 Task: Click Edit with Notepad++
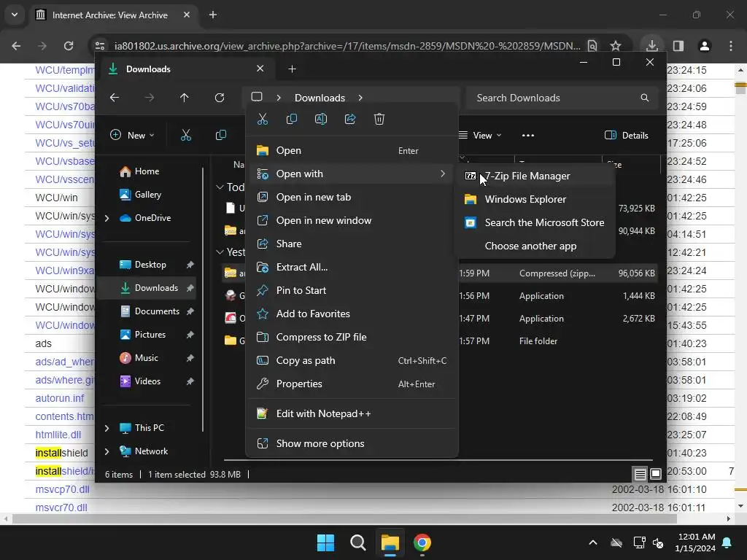click(352, 413)
